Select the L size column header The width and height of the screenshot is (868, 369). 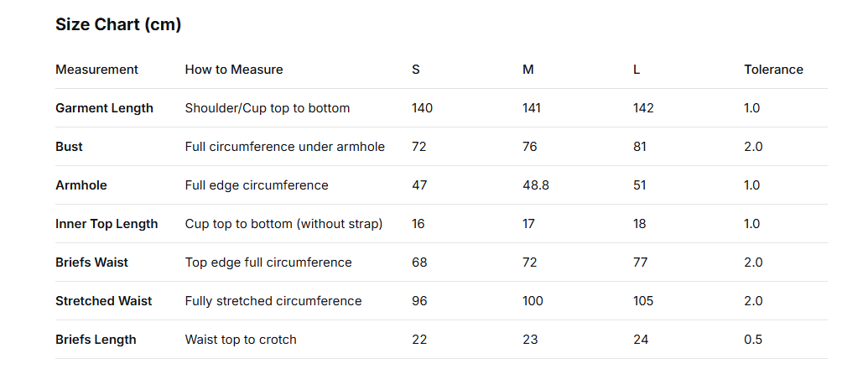click(637, 70)
